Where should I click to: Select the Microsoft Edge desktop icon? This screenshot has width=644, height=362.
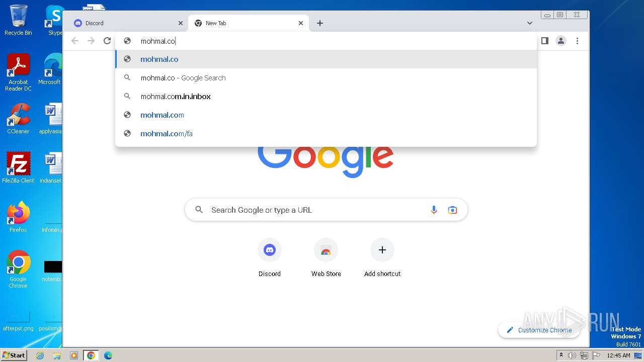point(50,69)
